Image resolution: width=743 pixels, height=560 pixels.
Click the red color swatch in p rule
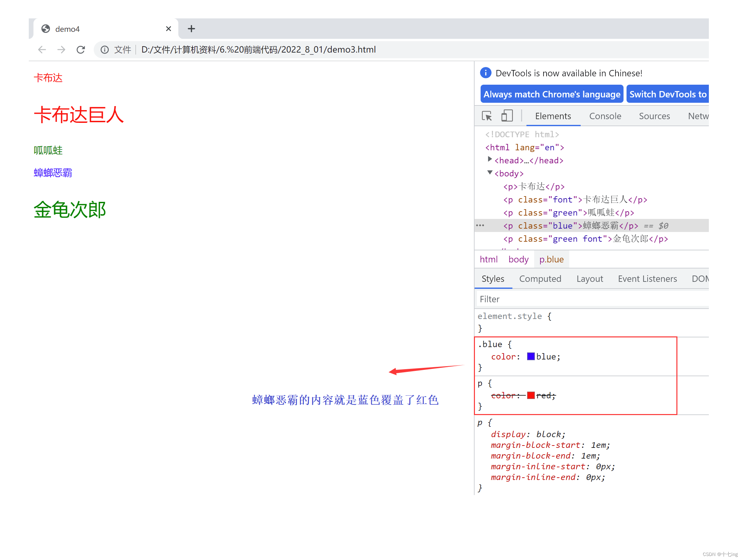531,395
